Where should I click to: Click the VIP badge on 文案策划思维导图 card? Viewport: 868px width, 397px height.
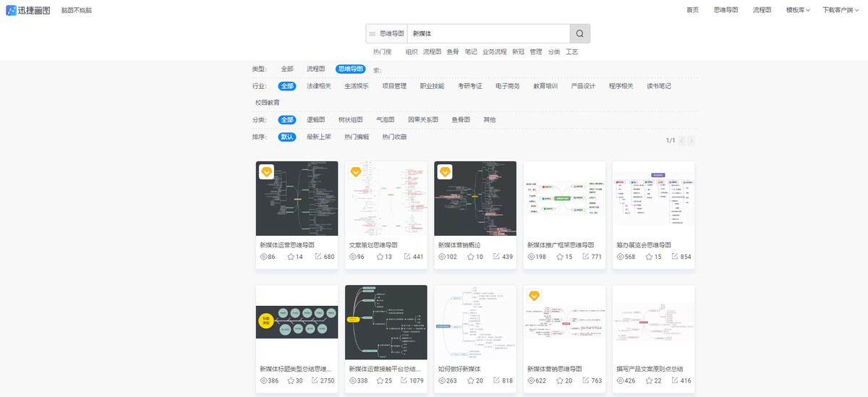(356, 172)
